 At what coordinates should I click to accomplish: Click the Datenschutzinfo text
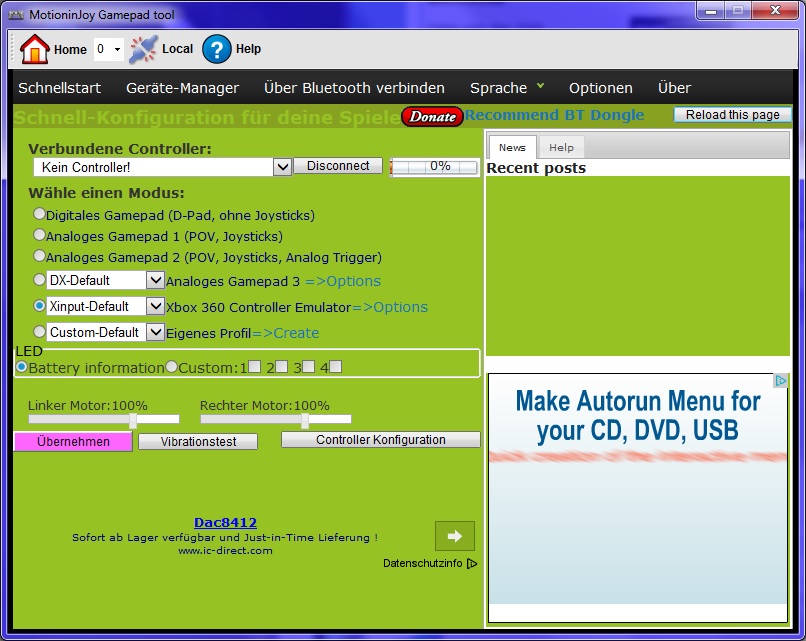[x=423, y=563]
